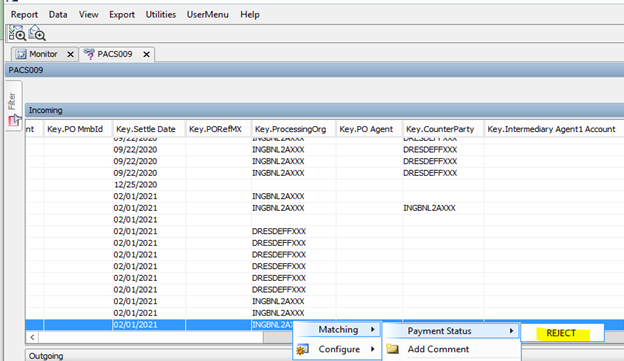Viewport: 624px width, 361px height.
Task: Sort by Key.PORefMX column
Action: 218,129
